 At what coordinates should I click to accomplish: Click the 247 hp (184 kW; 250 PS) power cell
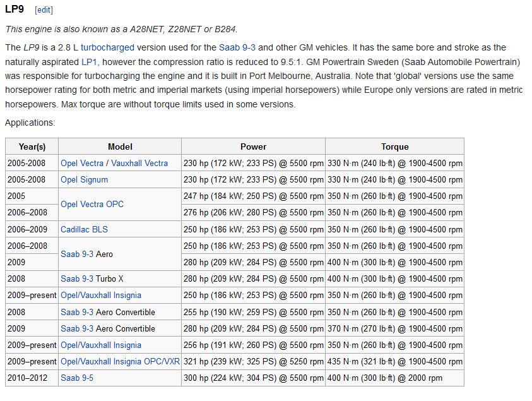click(254, 196)
